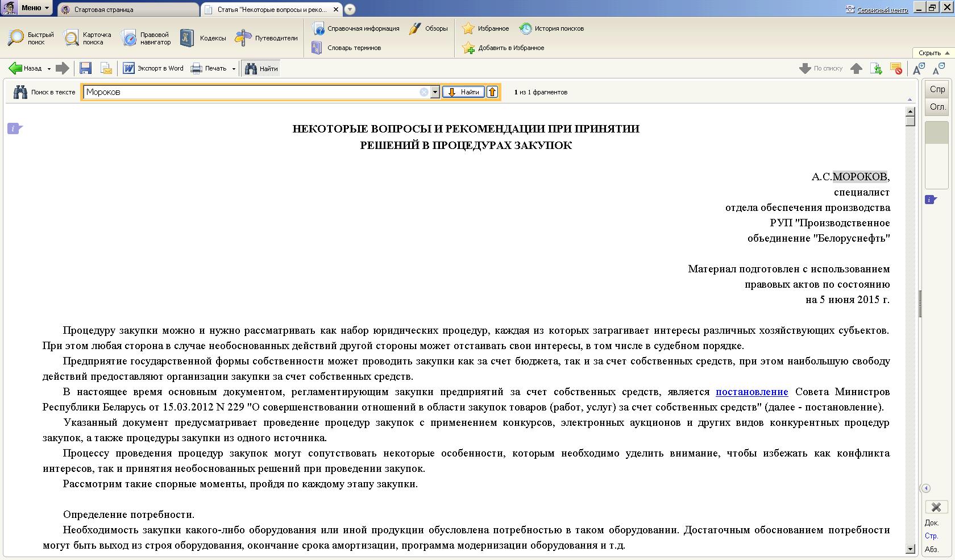Increase font size with A+ icon
Viewport: 955px width, 560px height.
click(x=918, y=69)
